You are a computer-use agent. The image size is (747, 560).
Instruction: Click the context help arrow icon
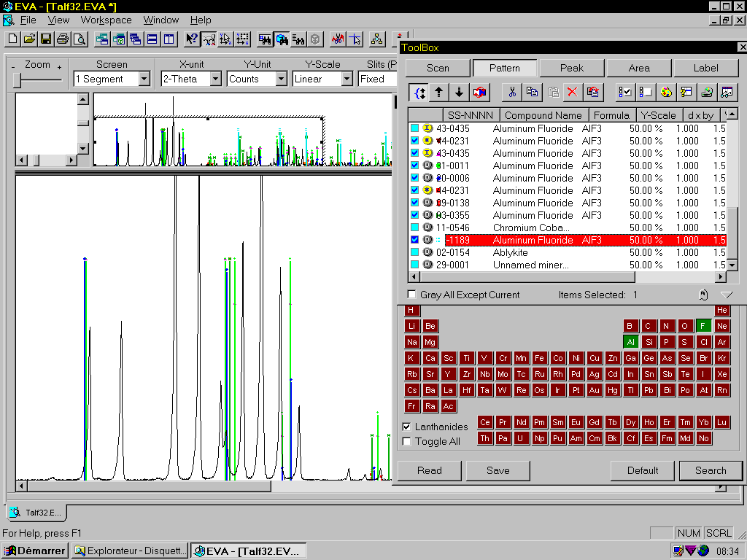pos(192,39)
